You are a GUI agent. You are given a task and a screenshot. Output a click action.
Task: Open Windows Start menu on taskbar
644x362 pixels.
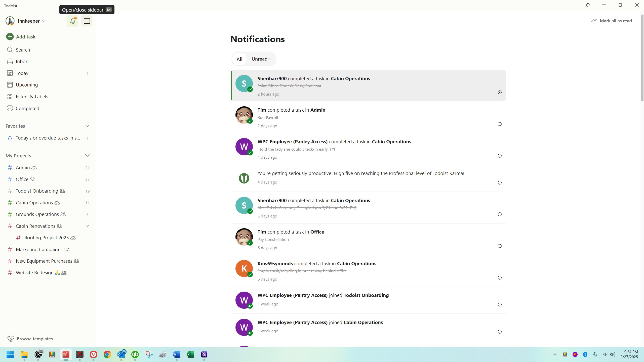(x=10, y=354)
